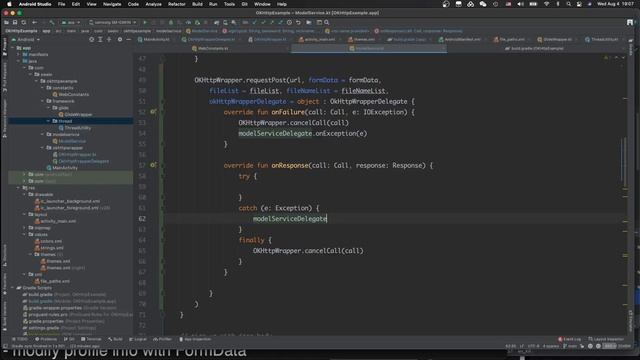
Task: Open the Structure side tool window
Action: pyautogui.click(x=4, y=255)
